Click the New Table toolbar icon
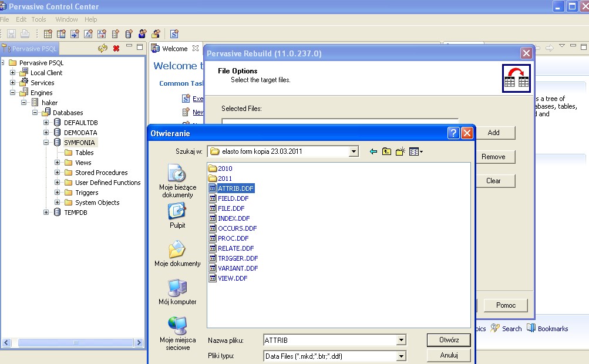Image resolution: width=589 pixels, height=364 pixels. (48, 34)
